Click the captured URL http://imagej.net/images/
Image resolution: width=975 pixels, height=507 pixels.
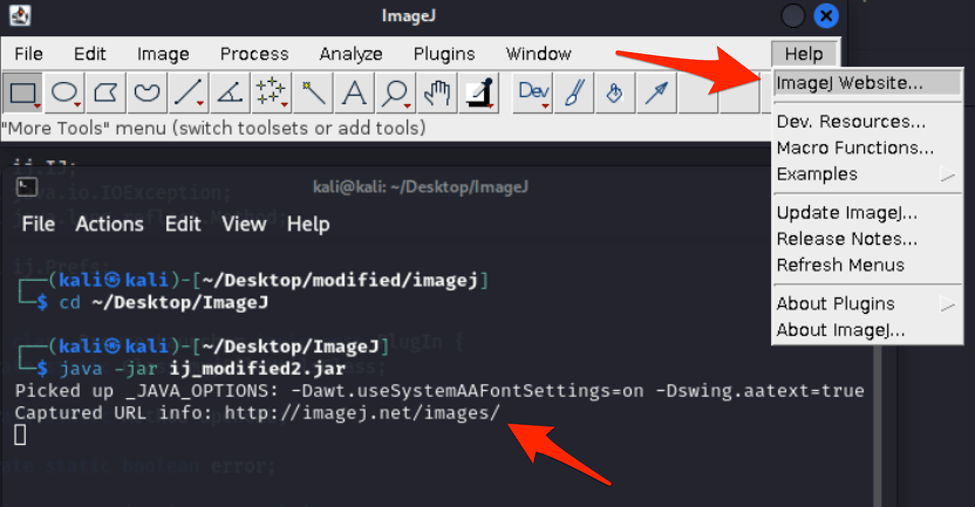click(363, 412)
